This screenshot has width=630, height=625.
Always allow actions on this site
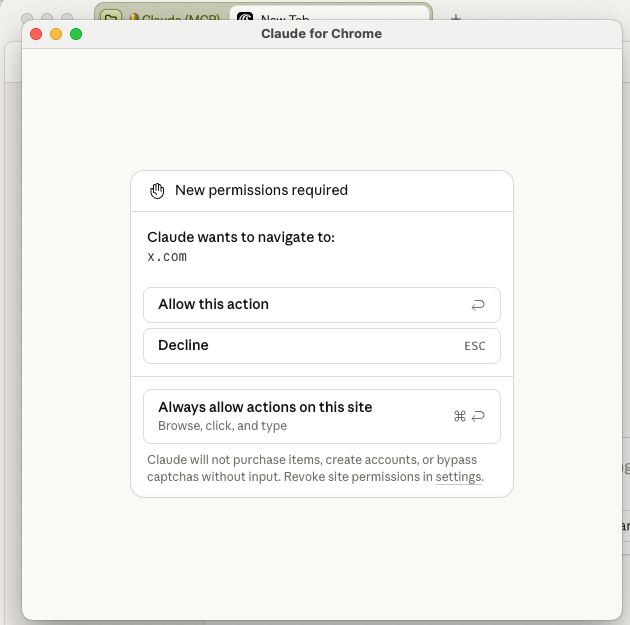pyautogui.click(x=322, y=416)
